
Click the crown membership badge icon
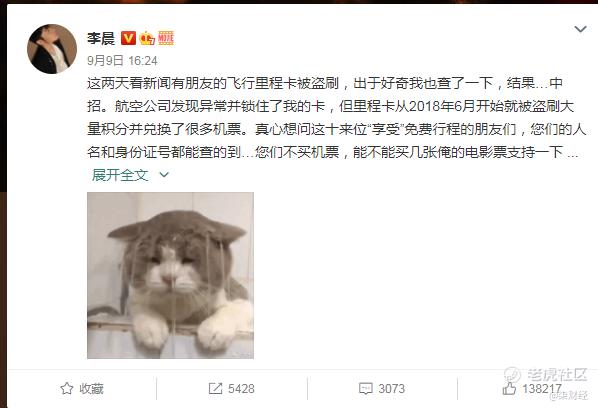[x=147, y=38]
